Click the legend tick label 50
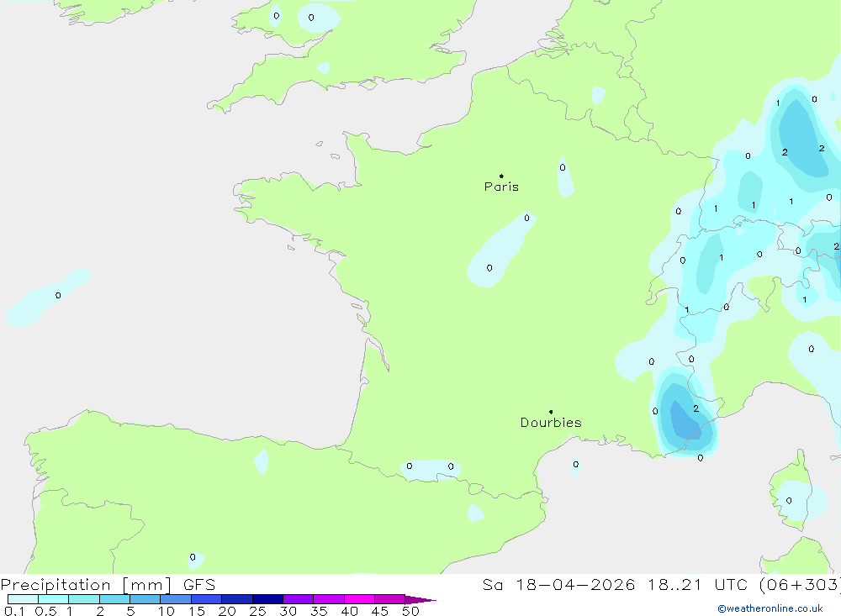The image size is (841, 616). tap(410, 611)
